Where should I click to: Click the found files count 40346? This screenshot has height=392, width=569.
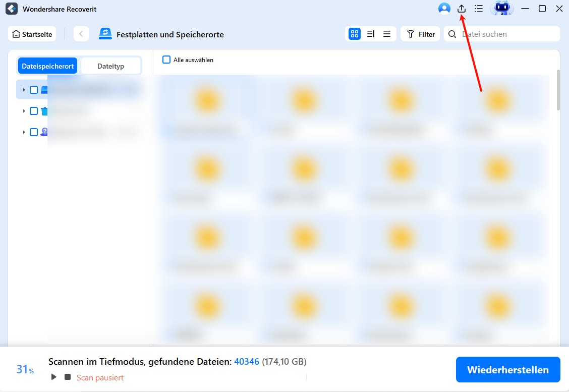[247, 362]
